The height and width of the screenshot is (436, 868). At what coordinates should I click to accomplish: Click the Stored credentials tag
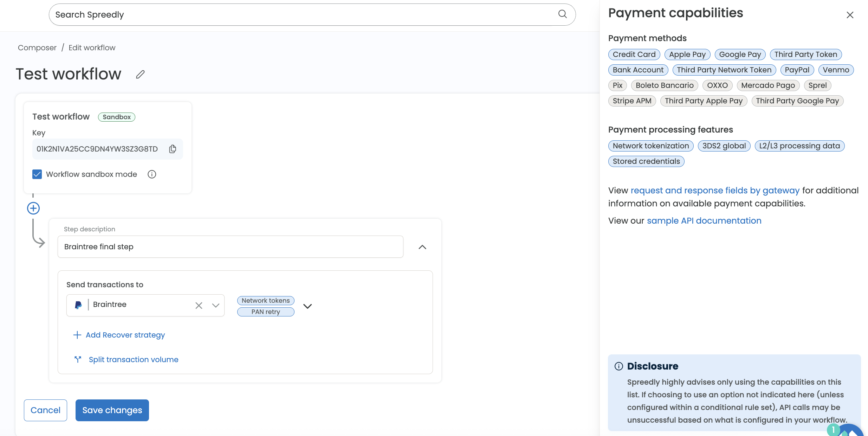(x=646, y=161)
